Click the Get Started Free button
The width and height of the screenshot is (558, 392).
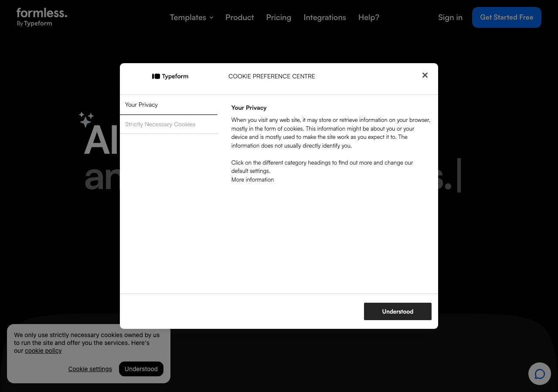(x=507, y=17)
